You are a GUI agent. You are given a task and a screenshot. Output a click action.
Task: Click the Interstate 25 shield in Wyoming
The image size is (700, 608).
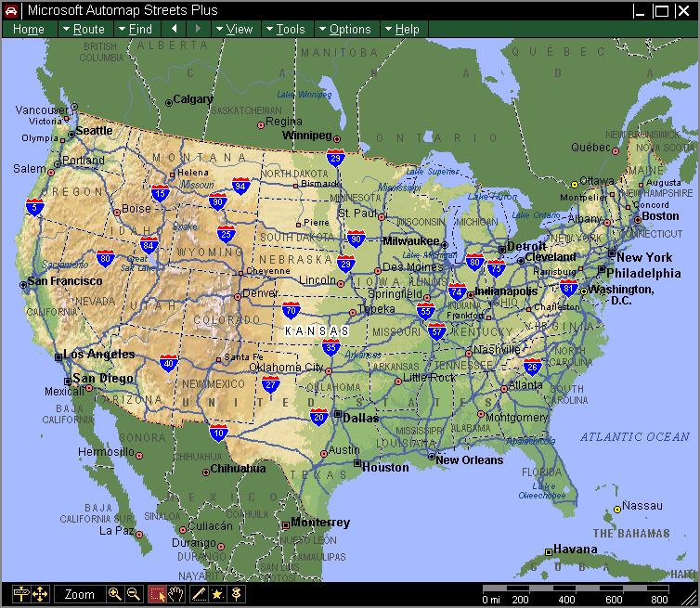pyautogui.click(x=227, y=234)
